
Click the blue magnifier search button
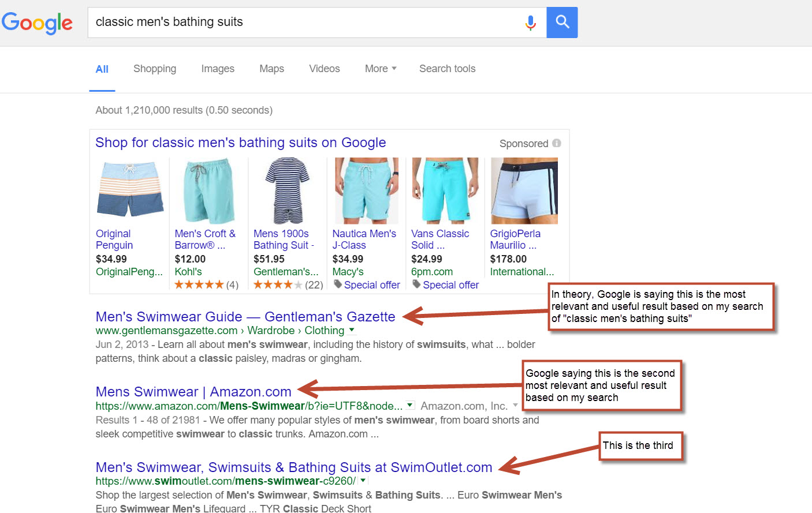(x=562, y=23)
